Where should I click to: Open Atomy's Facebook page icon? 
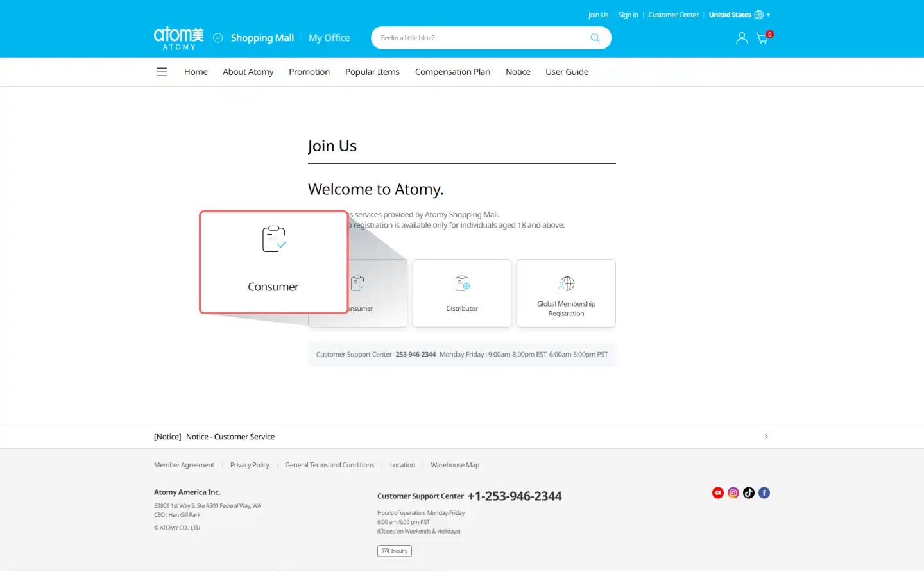pos(764,492)
